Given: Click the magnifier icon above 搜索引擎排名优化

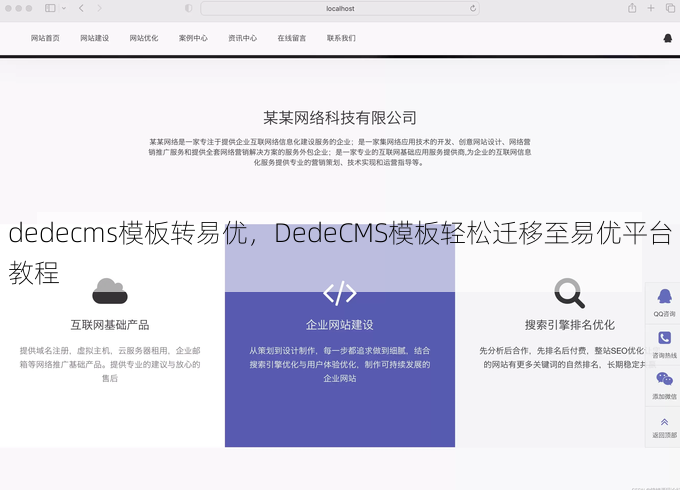Looking at the screenshot, I should [x=569, y=293].
